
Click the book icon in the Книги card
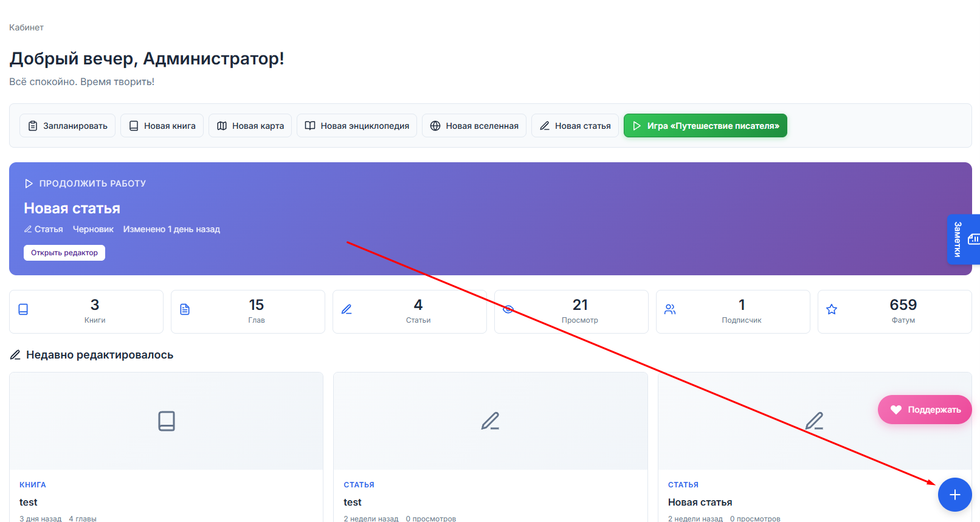click(23, 309)
